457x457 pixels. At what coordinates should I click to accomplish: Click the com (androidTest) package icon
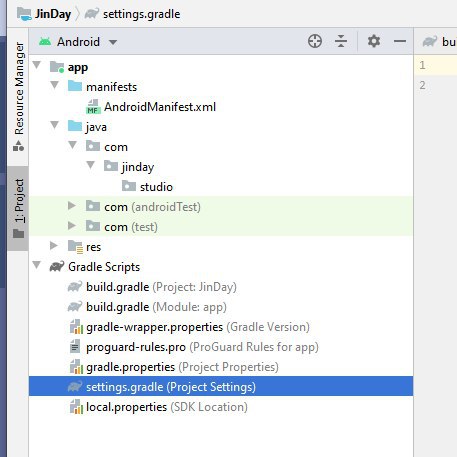click(x=93, y=206)
